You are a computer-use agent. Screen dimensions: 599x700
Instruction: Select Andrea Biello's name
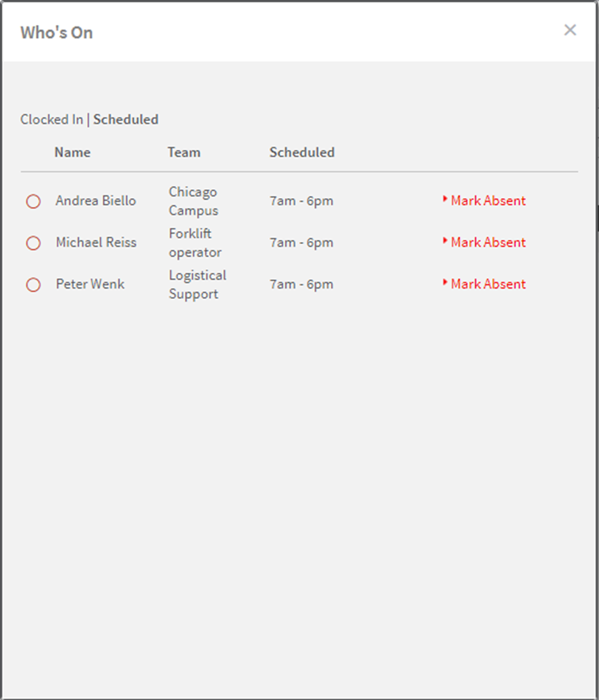(95, 200)
